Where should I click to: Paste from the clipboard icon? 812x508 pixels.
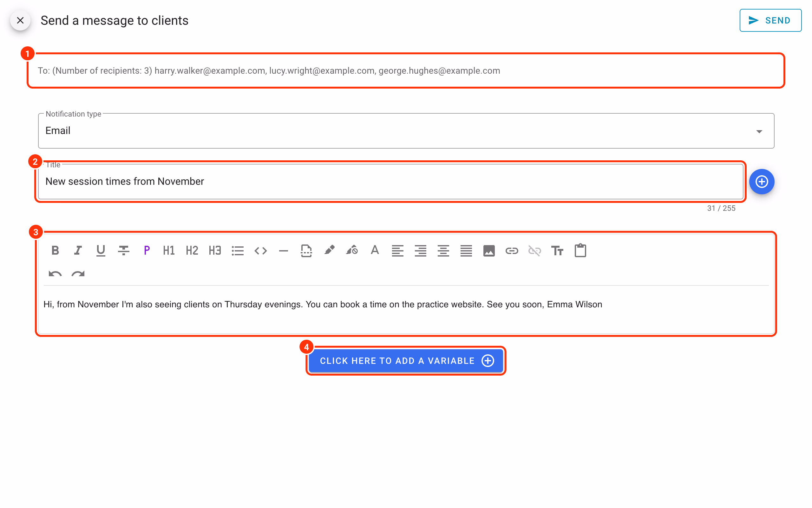pos(580,250)
